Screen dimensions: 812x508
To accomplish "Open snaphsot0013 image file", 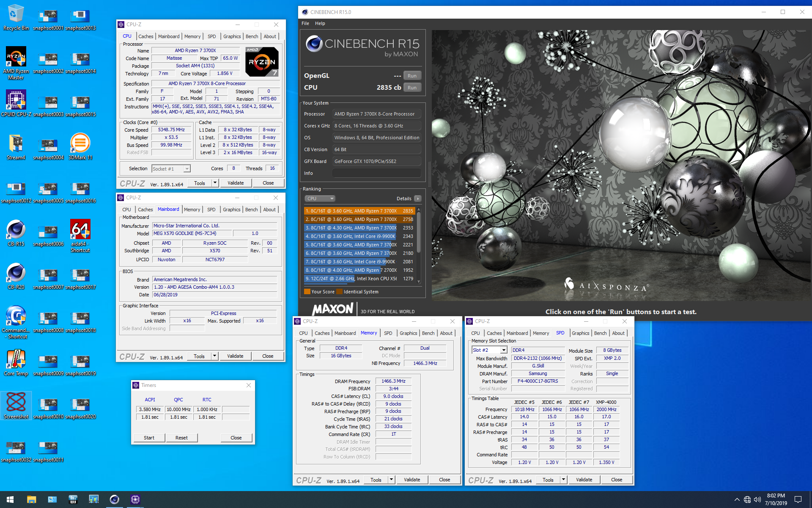I will click(x=80, y=19).
